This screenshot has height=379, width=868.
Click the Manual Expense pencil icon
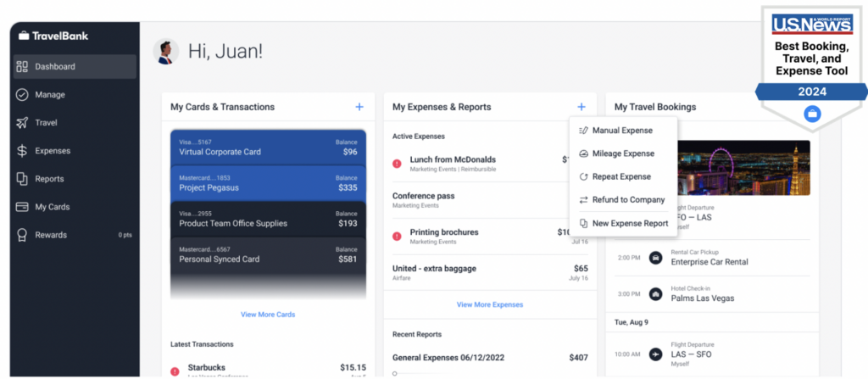(583, 131)
